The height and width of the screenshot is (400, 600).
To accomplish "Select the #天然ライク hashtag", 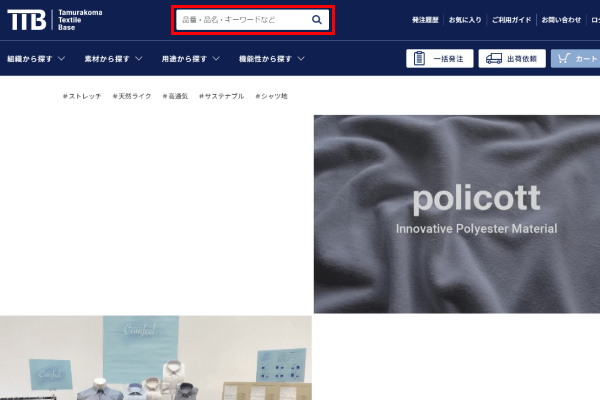I will 131,96.
